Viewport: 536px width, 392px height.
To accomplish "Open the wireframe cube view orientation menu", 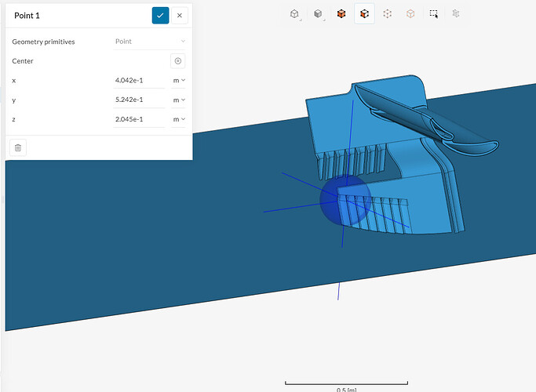I will click(294, 14).
